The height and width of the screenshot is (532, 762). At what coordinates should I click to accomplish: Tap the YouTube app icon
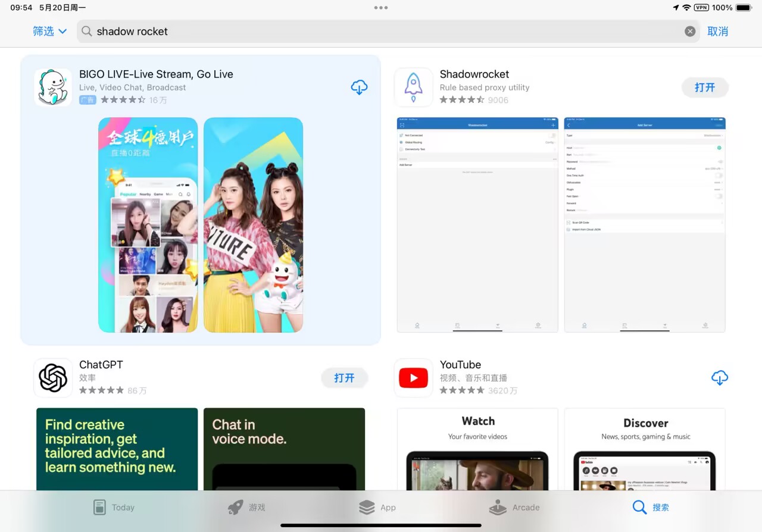(x=413, y=378)
